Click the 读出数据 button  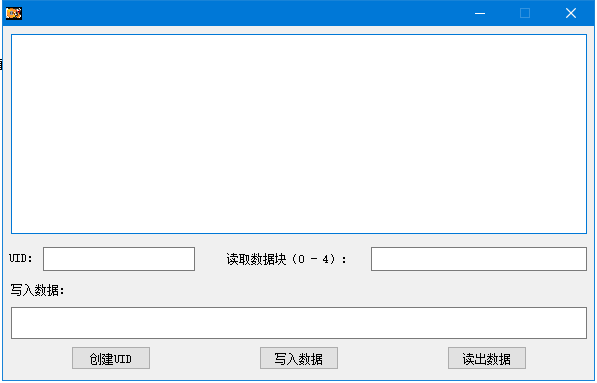[x=487, y=358]
